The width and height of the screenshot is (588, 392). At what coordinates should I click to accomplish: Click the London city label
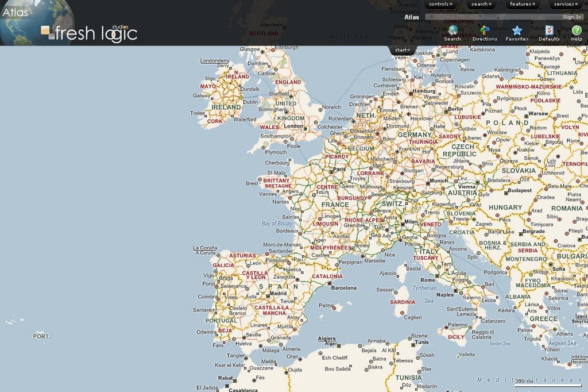(x=293, y=126)
